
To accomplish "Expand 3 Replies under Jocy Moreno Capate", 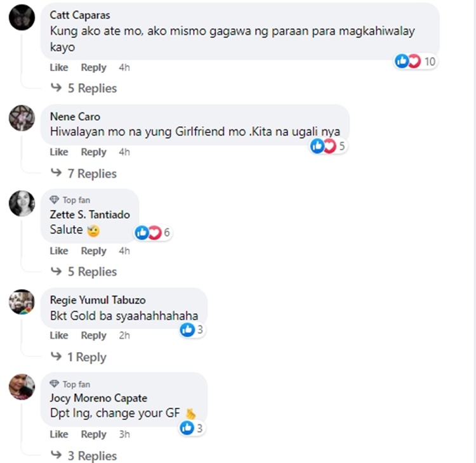I will [x=84, y=455].
